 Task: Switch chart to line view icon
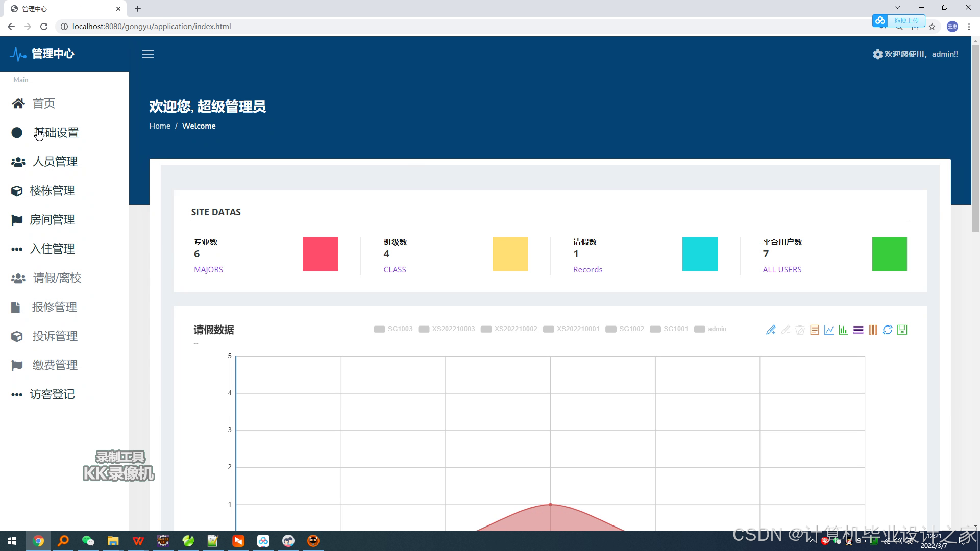pos(829,330)
